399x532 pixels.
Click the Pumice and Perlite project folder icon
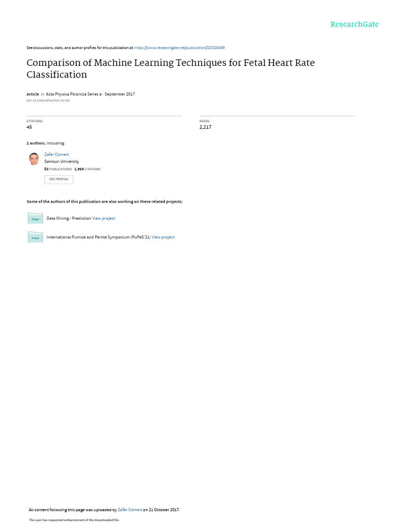tap(35, 237)
